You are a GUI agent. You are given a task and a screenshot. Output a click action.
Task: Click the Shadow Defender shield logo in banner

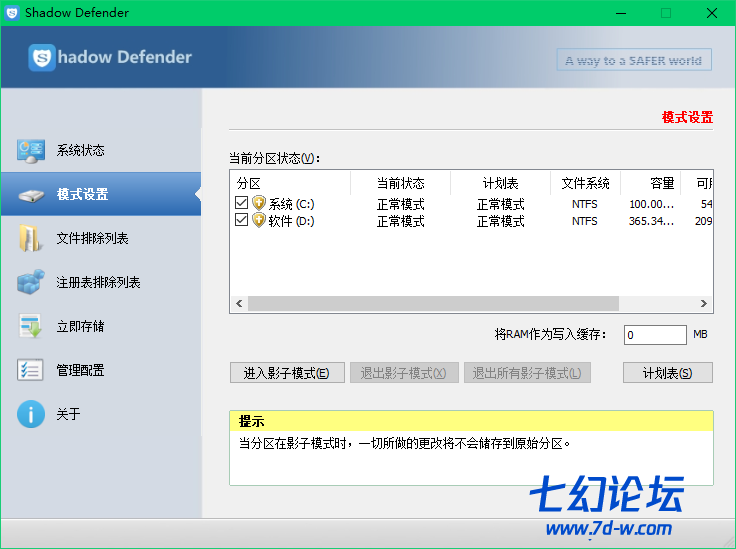[42, 57]
